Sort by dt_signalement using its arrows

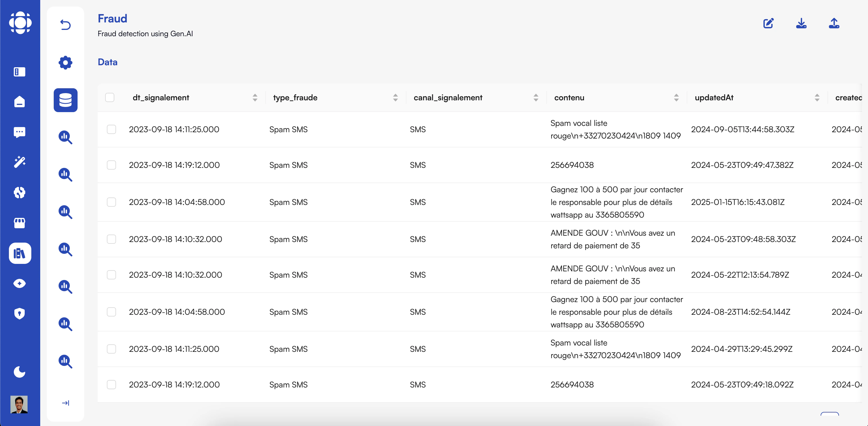255,98
